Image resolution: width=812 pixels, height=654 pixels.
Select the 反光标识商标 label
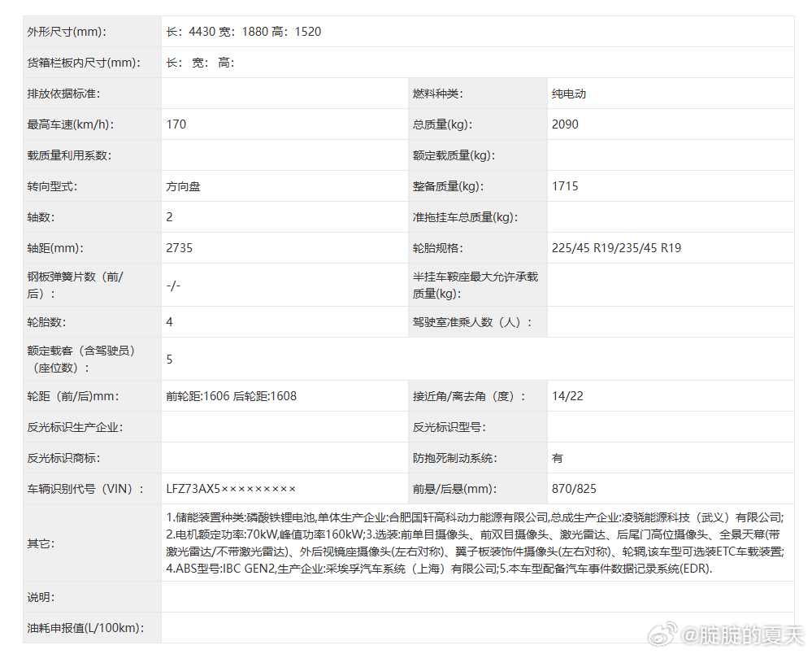[x=63, y=458]
